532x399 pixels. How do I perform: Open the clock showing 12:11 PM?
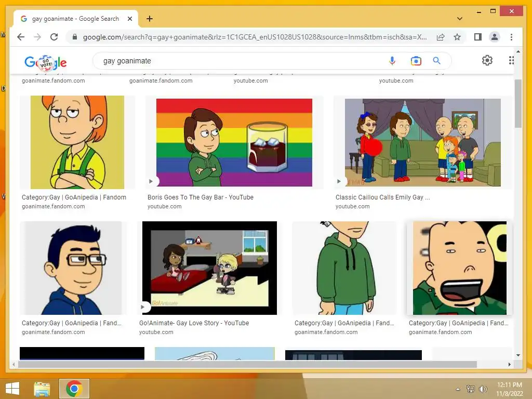[509, 389]
